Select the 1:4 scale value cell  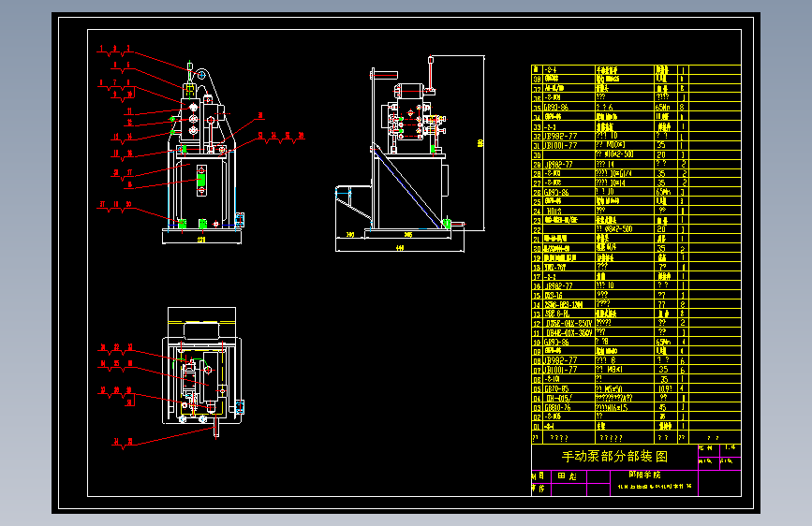point(731,447)
